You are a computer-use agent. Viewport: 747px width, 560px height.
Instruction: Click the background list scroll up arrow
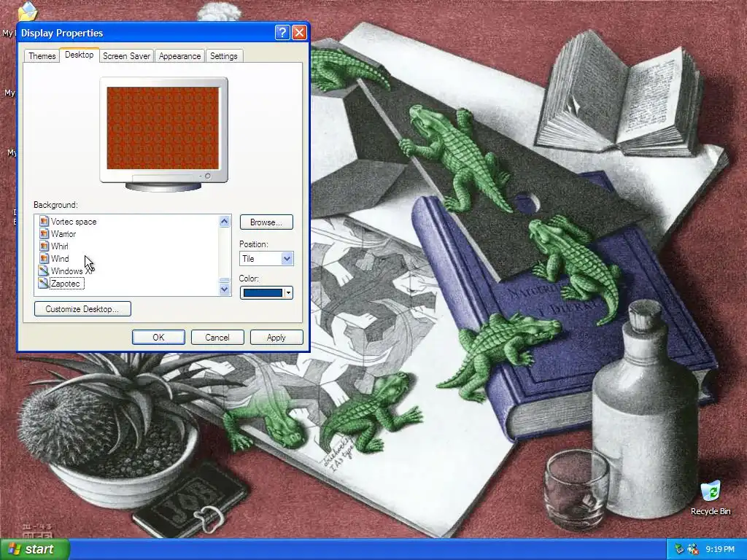(x=225, y=221)
